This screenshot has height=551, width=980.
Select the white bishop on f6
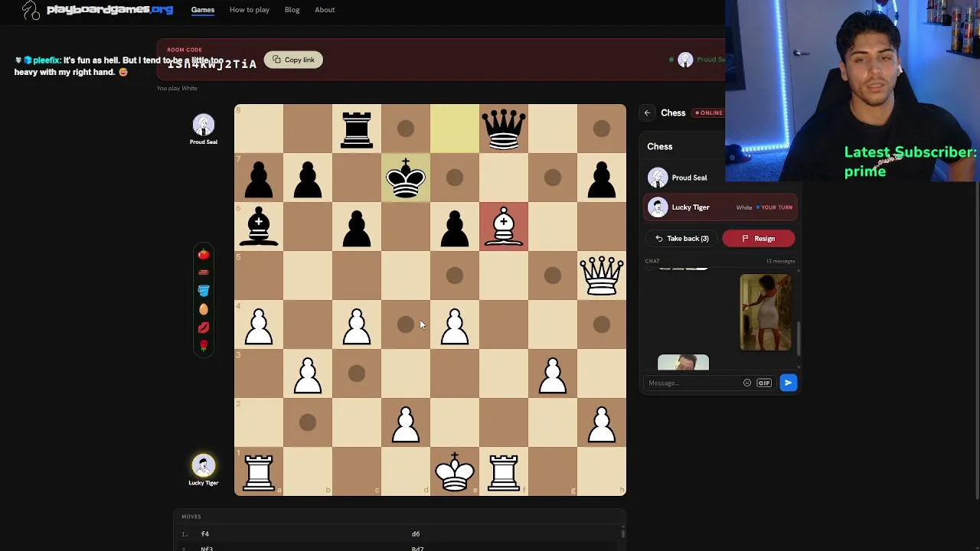tap(504, 227)
